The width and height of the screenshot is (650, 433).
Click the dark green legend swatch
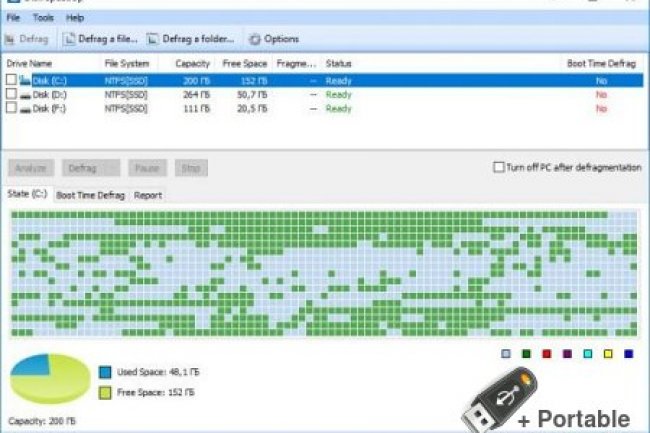pos(526,353)
